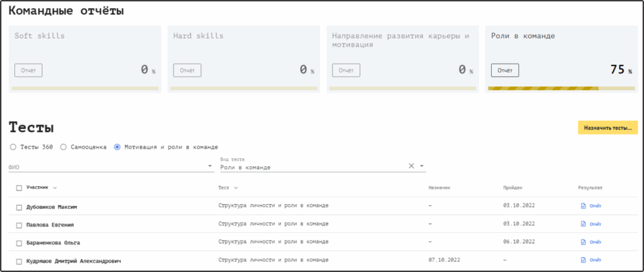
Task: Open Отчёт in Роли в команде card
Action: coord(505,70)
